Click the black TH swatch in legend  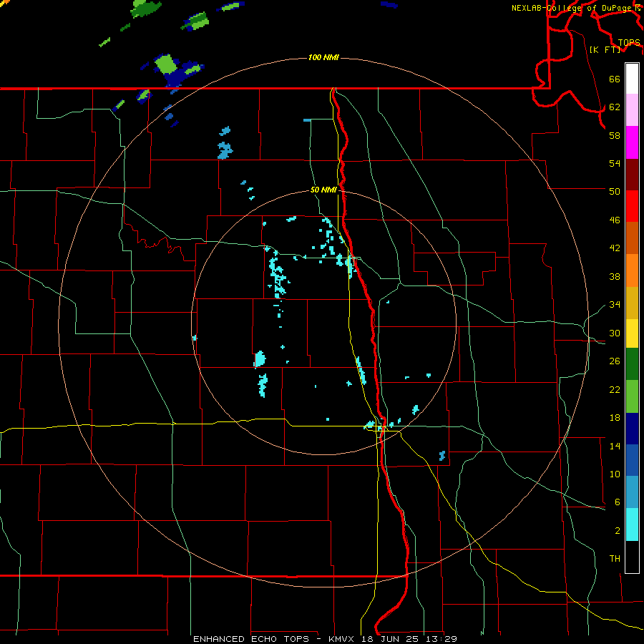(x=632, y=557)
